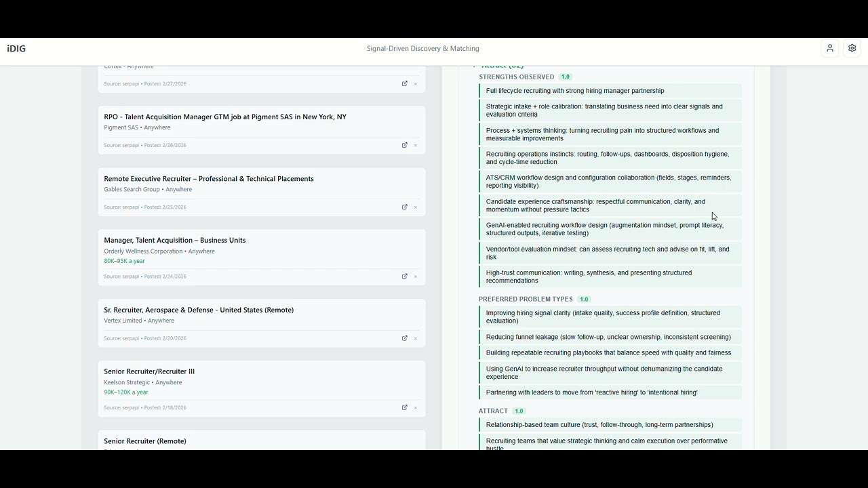Image resolution: width=868 pixels, height=488 pixels.
Task: Click 'Source: serpapi • Posted: 2/20/2026' line
Action: (x=145, y=338)
